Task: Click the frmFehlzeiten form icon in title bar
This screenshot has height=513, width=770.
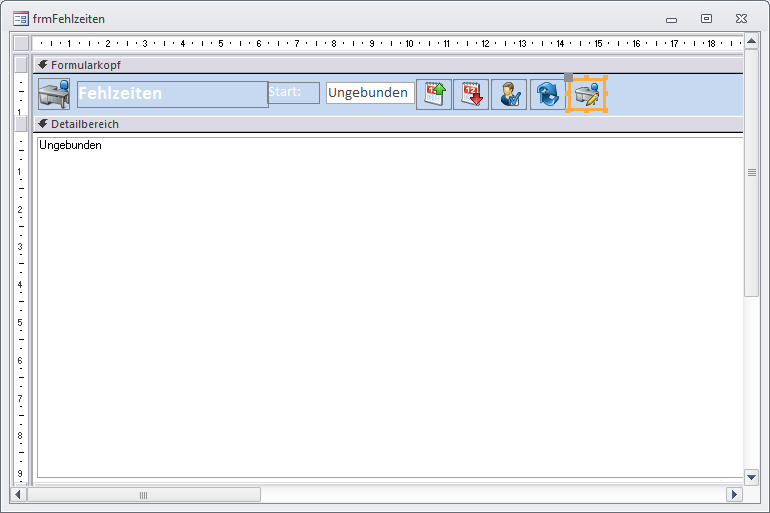Action: pos(20,19)
